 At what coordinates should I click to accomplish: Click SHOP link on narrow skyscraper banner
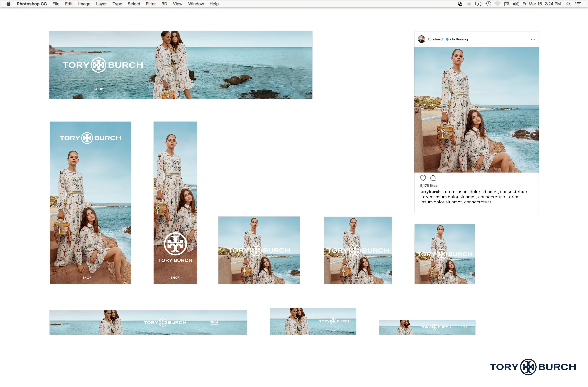175,278
